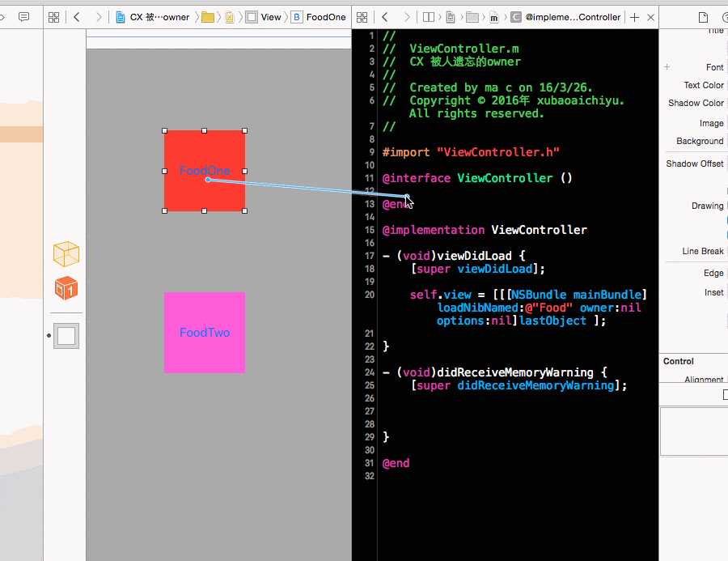Select CX project file in jump bar
This screenshot has height=561, width=728.
[152, 17]
